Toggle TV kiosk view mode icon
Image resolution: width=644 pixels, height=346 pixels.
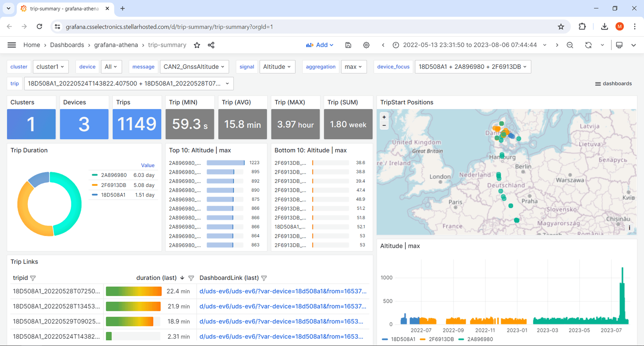619,45
